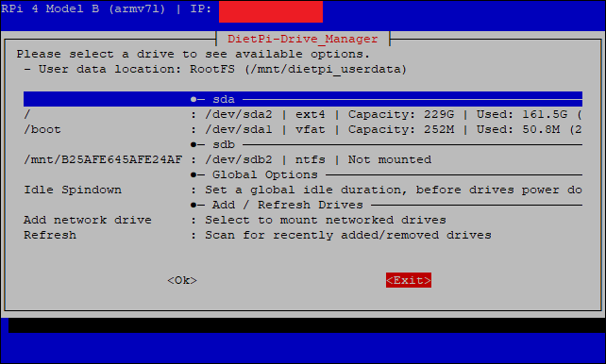
Task: Click 'Capacity: 229G' on sda2 row
Action: 401,114
